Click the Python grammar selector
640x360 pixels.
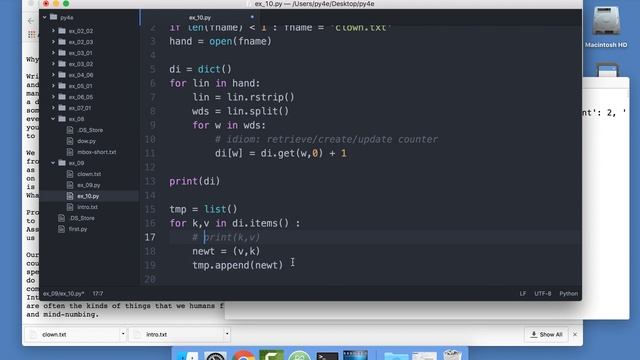[569, 293]
